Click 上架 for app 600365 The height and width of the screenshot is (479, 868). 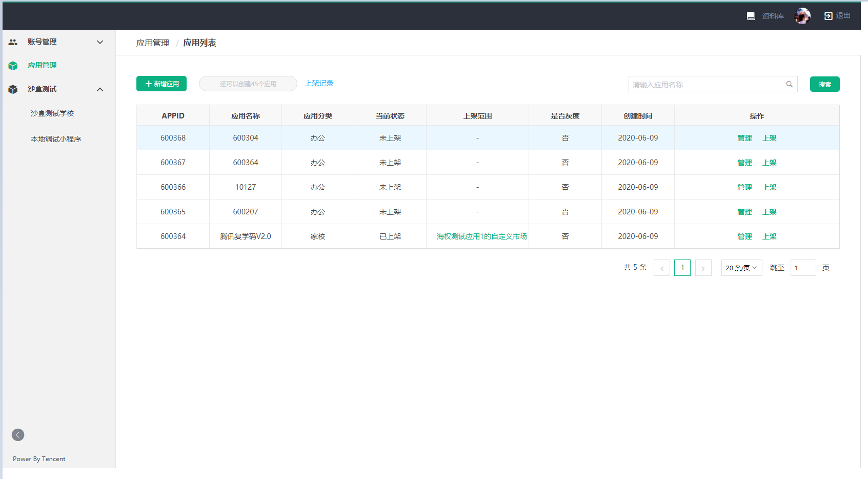coord(770,212)
